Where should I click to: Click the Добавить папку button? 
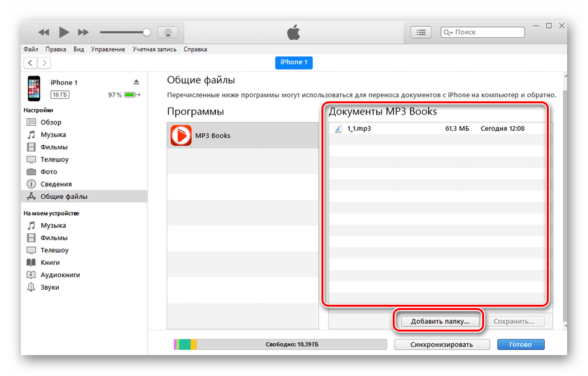[x=440, y=321]
